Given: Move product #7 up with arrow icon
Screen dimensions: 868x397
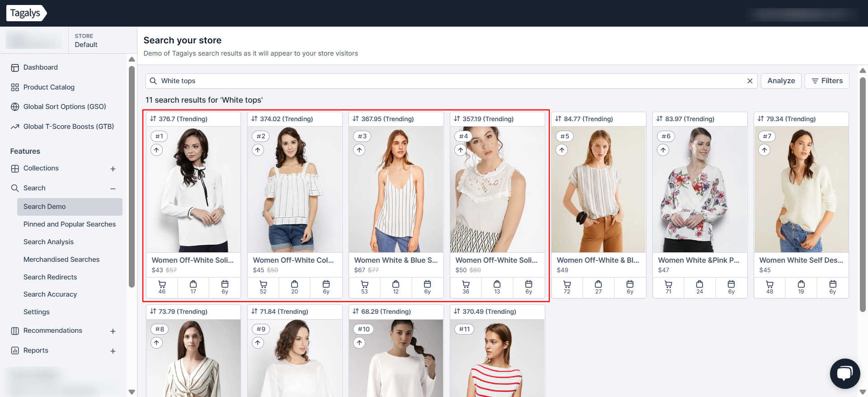Looking at the screenshot, I should coord(764,150).
